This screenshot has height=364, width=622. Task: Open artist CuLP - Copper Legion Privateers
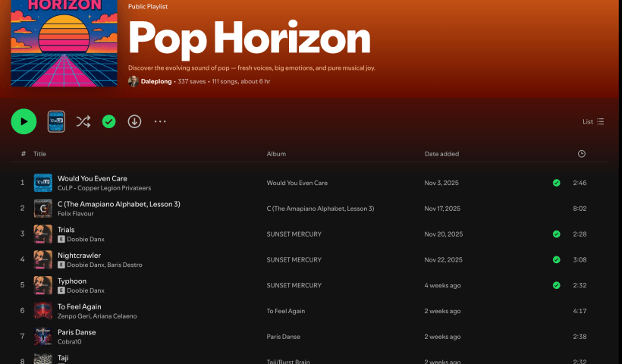pos(104,188)
